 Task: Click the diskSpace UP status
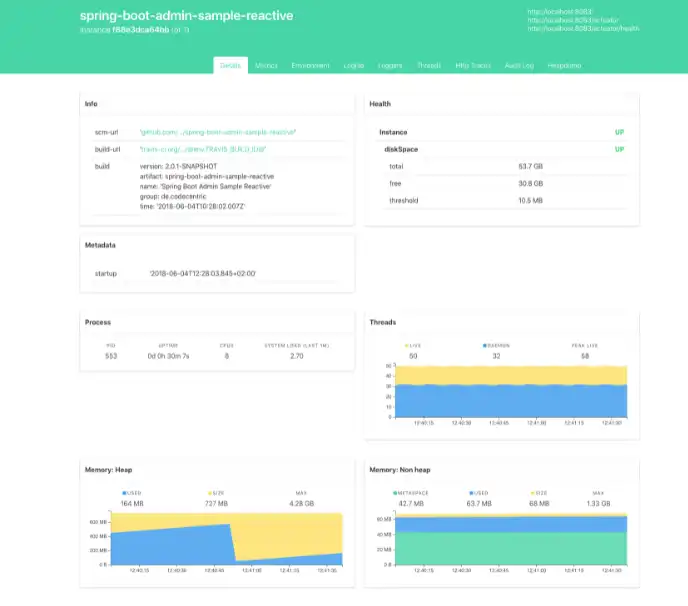(619, 149)
